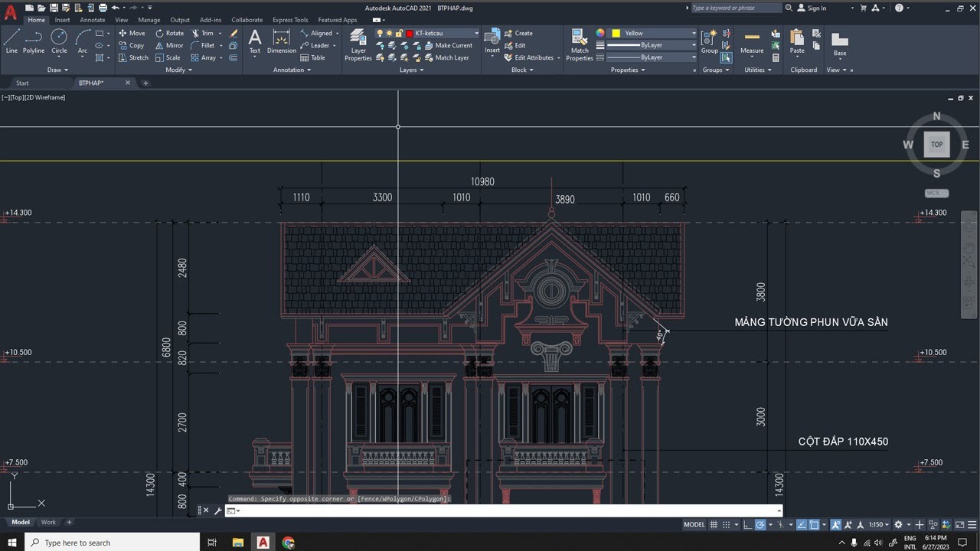Click Sign In link
Screen dimensions: 980x551
812,8
